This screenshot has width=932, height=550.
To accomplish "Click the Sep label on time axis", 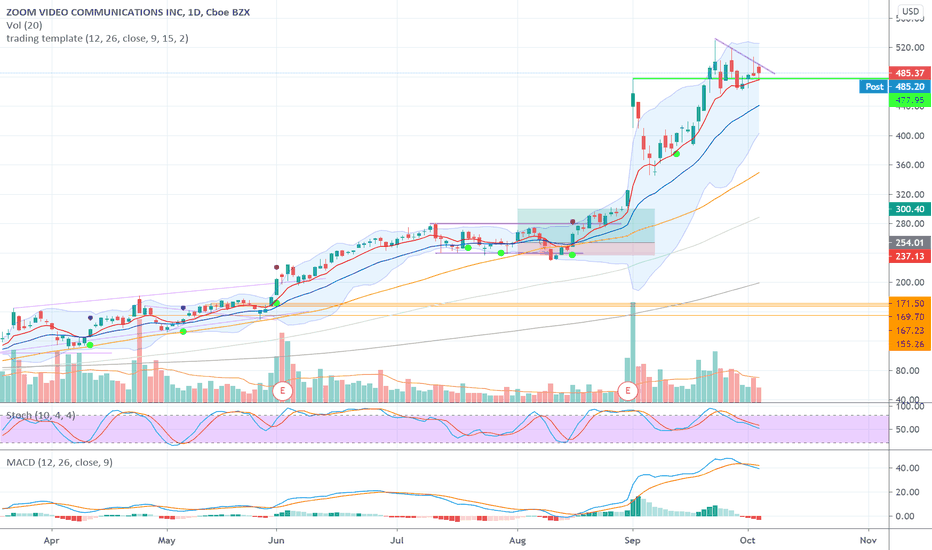I will coord(632,540).
